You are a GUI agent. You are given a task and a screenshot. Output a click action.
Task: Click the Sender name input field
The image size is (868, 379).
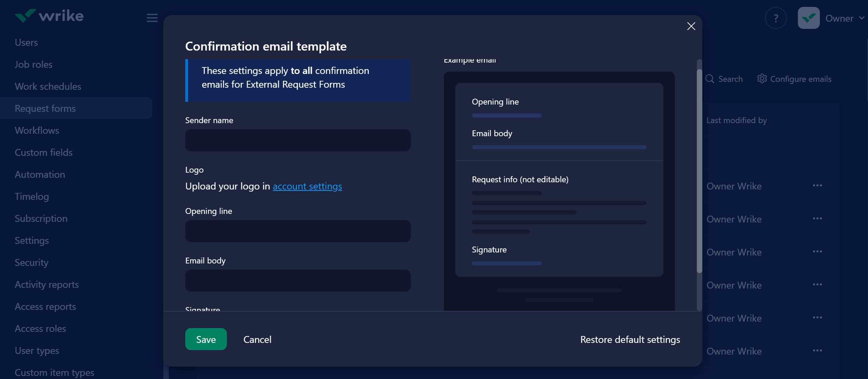[298, 140]
